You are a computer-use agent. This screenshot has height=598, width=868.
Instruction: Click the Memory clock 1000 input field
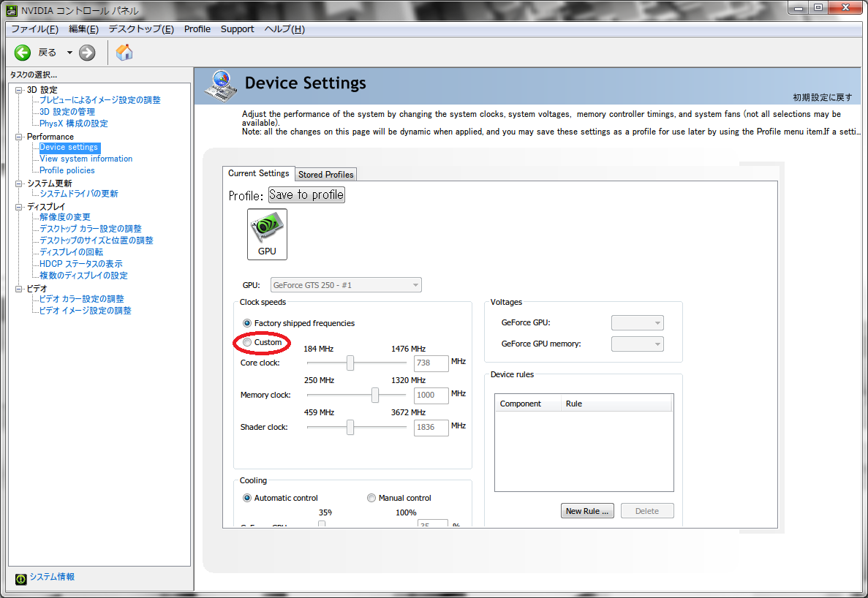[431, 395]
